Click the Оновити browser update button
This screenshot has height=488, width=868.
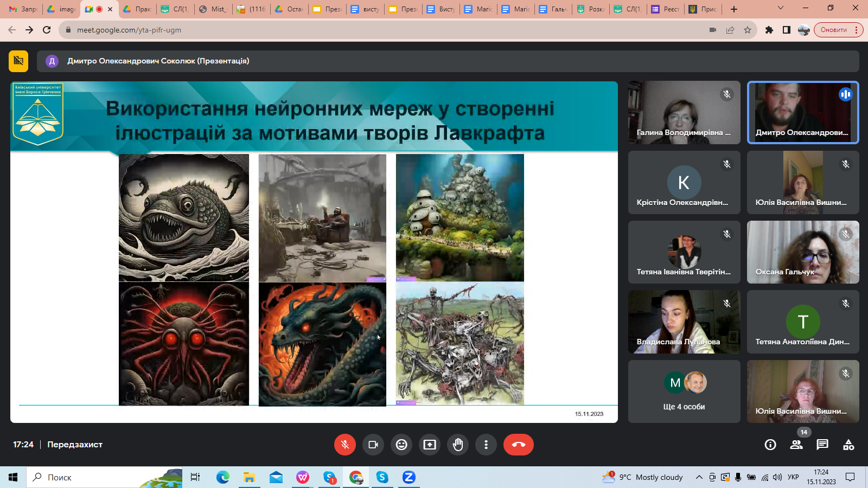click(x=833, y=30)
